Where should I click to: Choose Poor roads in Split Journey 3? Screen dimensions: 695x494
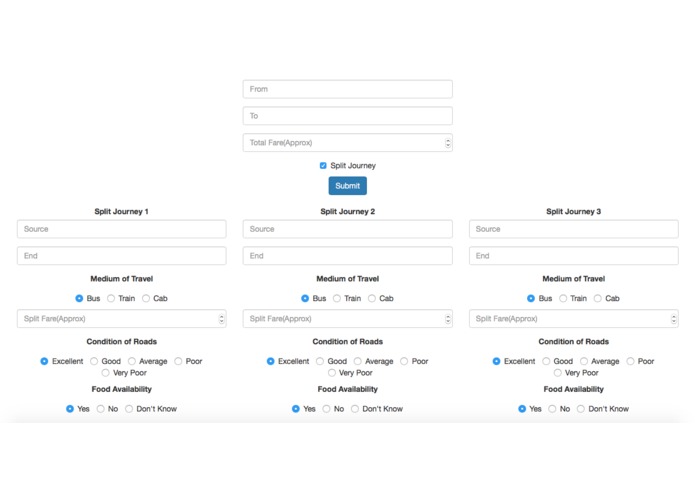(630, 362)
